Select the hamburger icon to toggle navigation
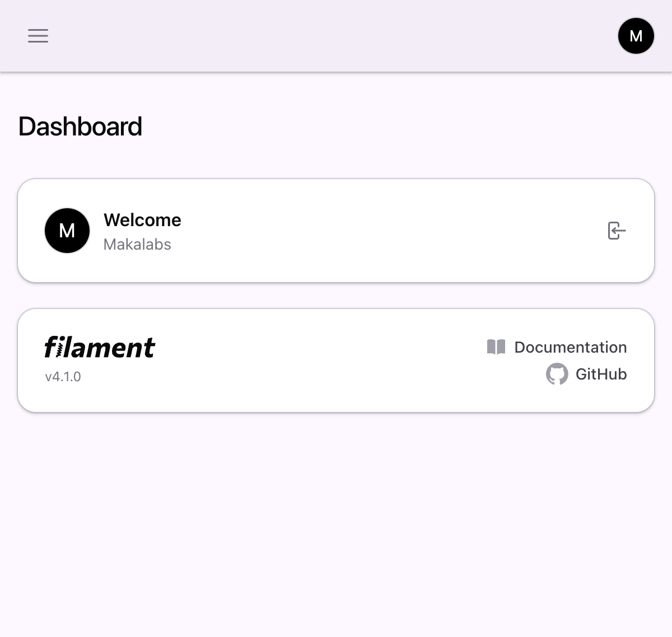The width and height of the screenshot is (672, 637). [x=38, y=36]
